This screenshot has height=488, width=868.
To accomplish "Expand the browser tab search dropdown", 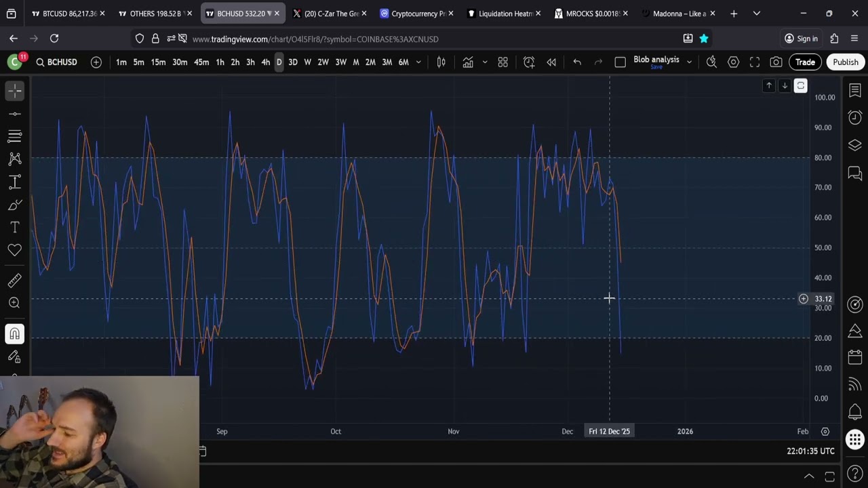I will point(757,14).
